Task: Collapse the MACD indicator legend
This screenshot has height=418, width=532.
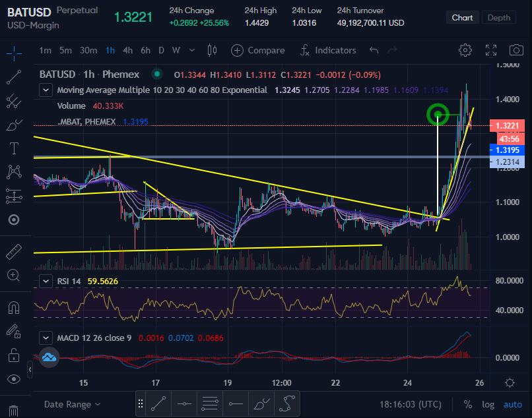Action: (46, 338)
